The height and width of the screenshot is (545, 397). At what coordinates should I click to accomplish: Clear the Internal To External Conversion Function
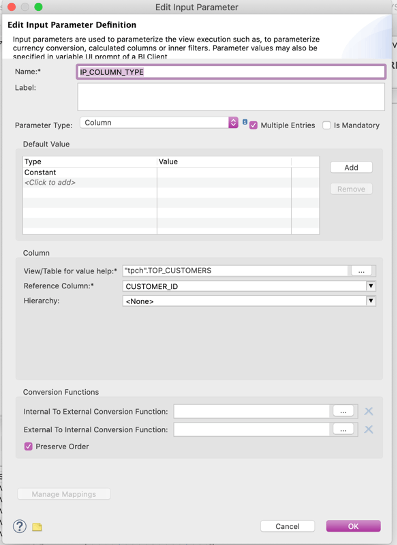(x=368, y=412)
